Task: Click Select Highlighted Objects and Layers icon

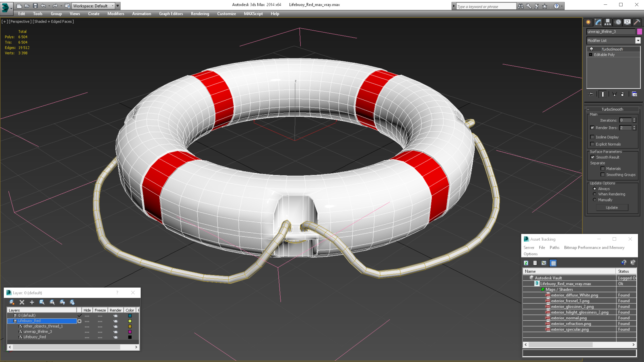Action: 42,302
